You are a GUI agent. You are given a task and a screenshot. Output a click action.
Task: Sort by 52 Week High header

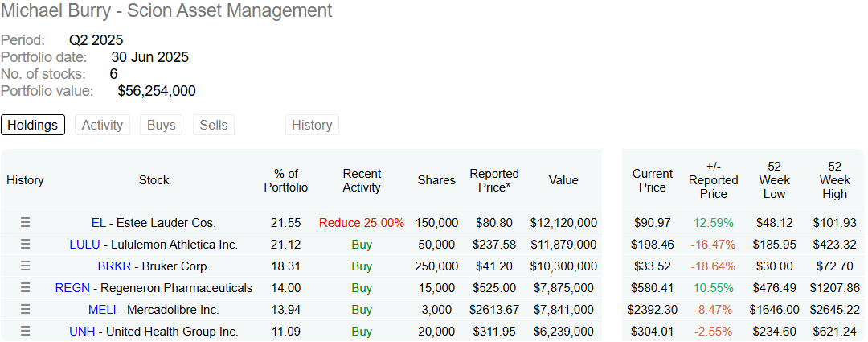coord(834,180)
